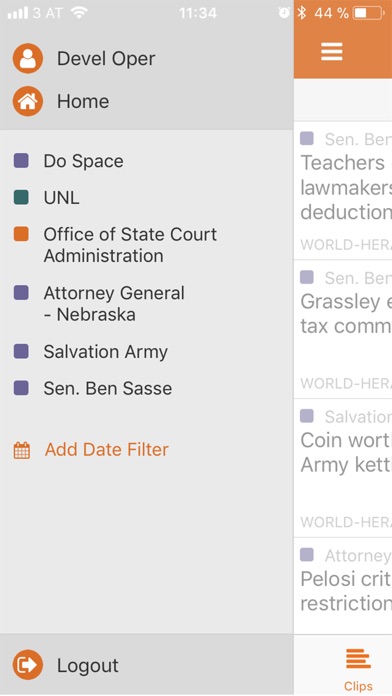Tap the Devel Oper user profile icon

click(28, 59)
